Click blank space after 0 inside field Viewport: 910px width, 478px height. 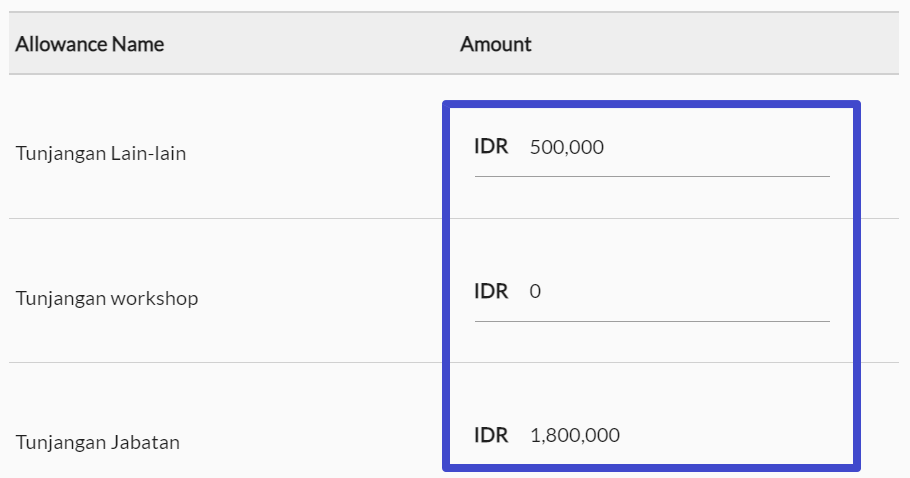point(685,291)
